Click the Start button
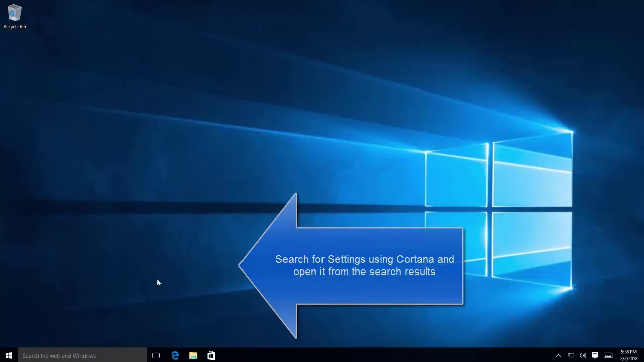Viewport: 644px width, 362px height. point(9,355)
